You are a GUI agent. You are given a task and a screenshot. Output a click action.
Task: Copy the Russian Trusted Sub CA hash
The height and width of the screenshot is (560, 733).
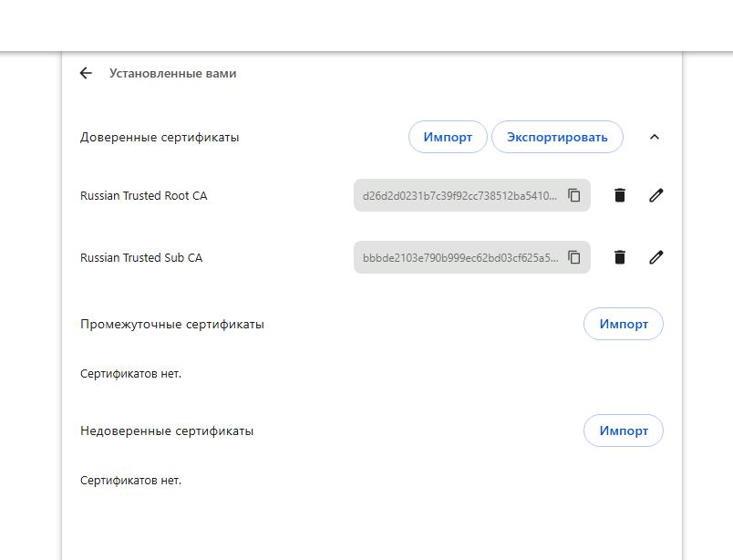pyautogui.click(x=574, y=257)
